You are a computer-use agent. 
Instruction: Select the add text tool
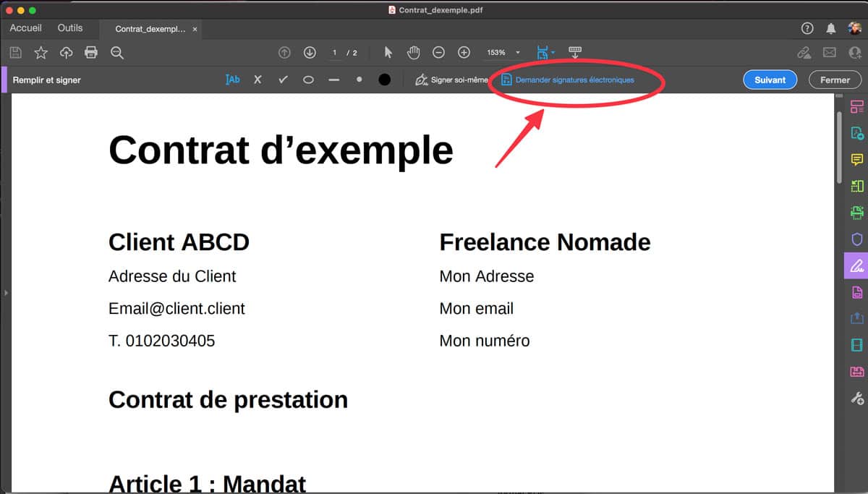(232, 80)
